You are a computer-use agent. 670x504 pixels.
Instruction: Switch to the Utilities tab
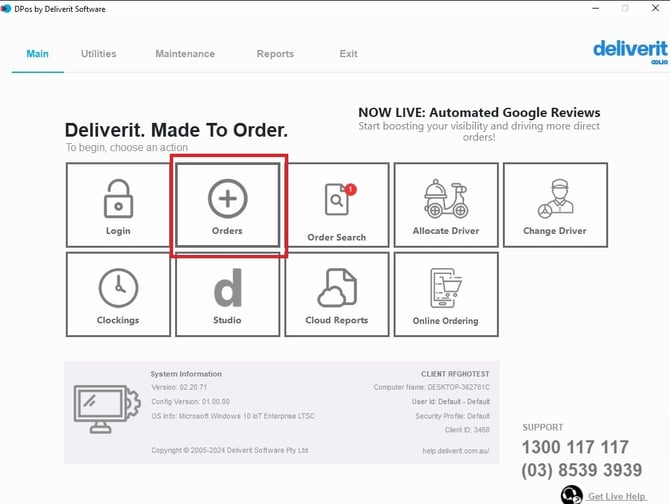point(99,54)
